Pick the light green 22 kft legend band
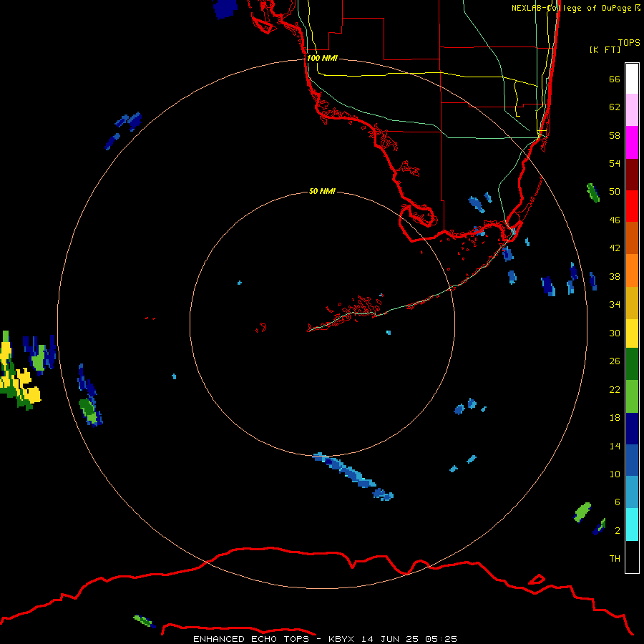644x644 pixels. [x=632, y=396]
